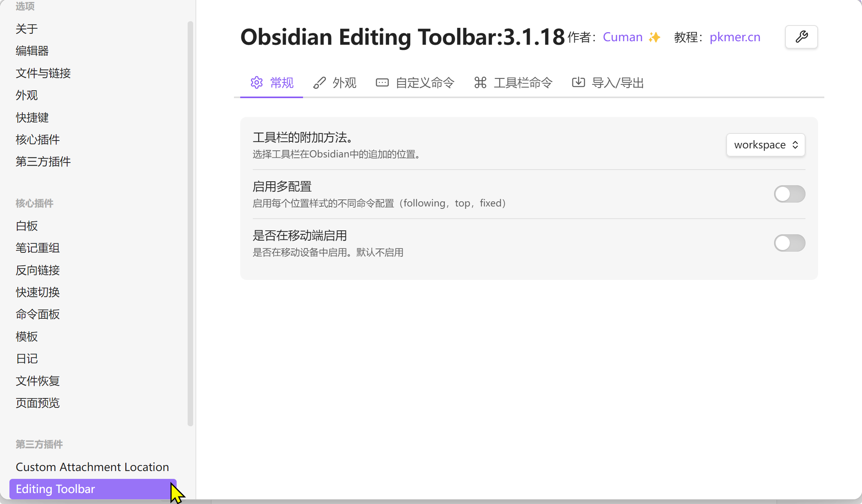Open Custom Attachment Location plugin settings
The height and width of the screenshot is (504, 862).
tap(92, 467)
